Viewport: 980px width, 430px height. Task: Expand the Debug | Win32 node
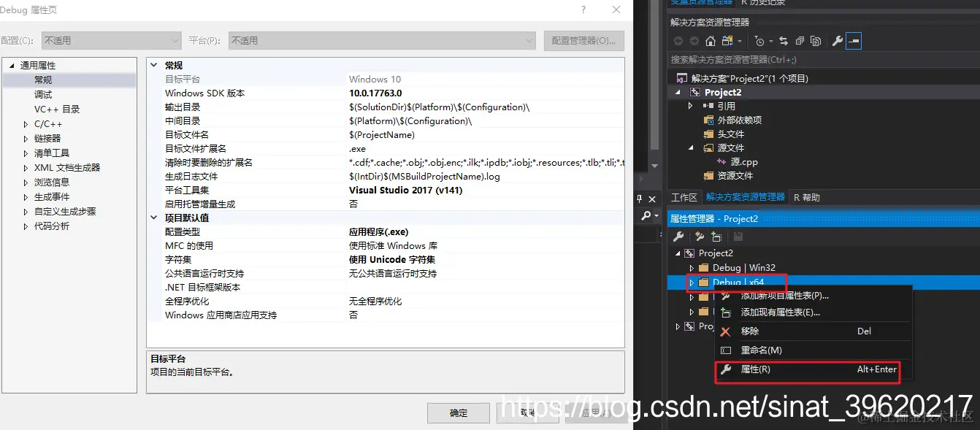(x=692, y=268)
